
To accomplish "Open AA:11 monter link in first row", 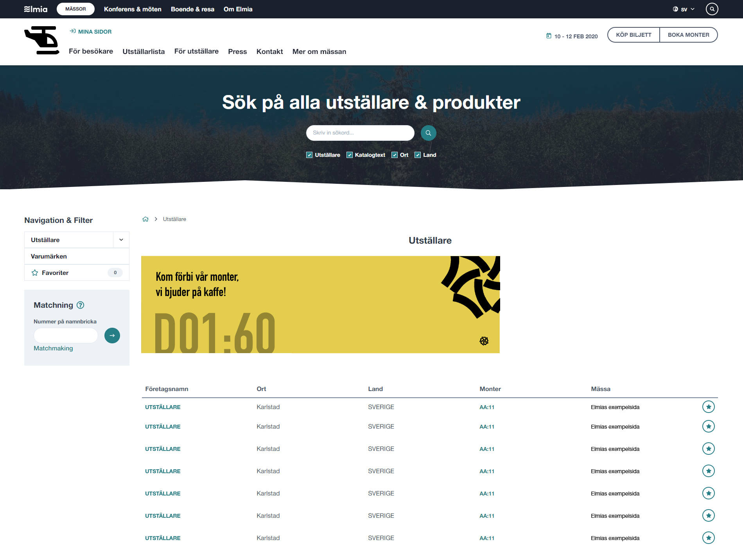I will coord(487,407).
